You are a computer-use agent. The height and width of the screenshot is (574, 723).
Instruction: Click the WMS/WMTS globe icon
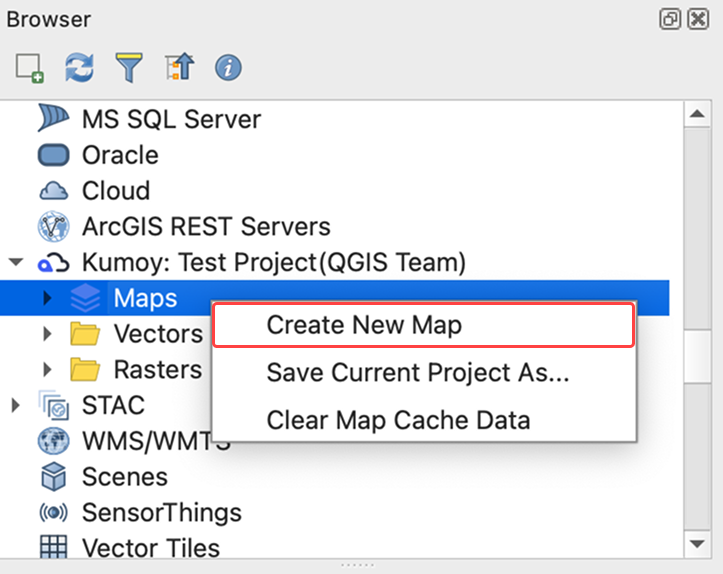53,441
